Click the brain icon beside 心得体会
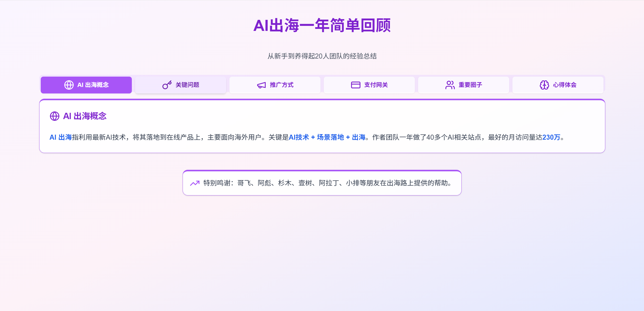644x311 pixels. (544, 85)
